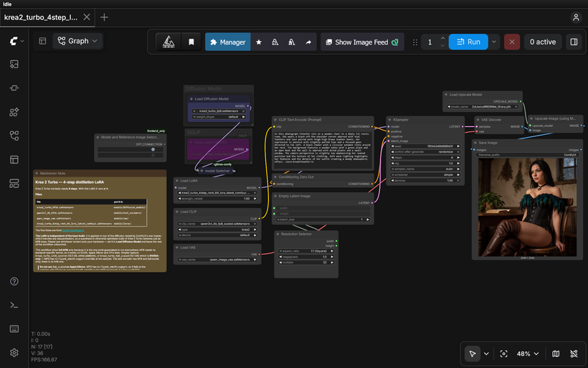588x368 pixels.
Task: Click the first cleanup broom icon
Action: coord(275,42)
